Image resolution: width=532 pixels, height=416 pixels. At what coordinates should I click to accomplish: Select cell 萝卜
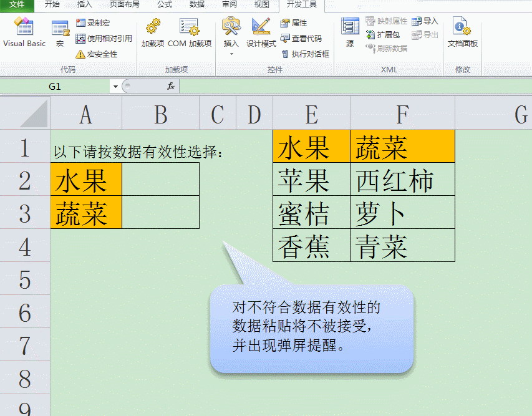click(402, 213)
